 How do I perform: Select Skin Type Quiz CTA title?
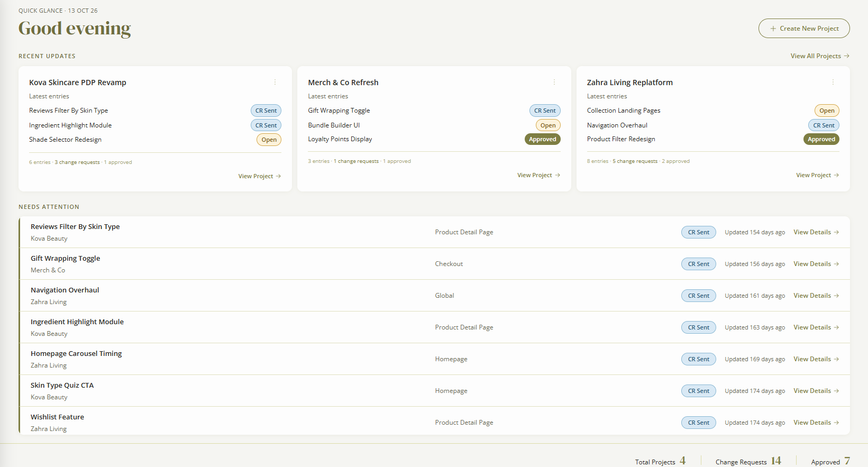coord(62,385)
